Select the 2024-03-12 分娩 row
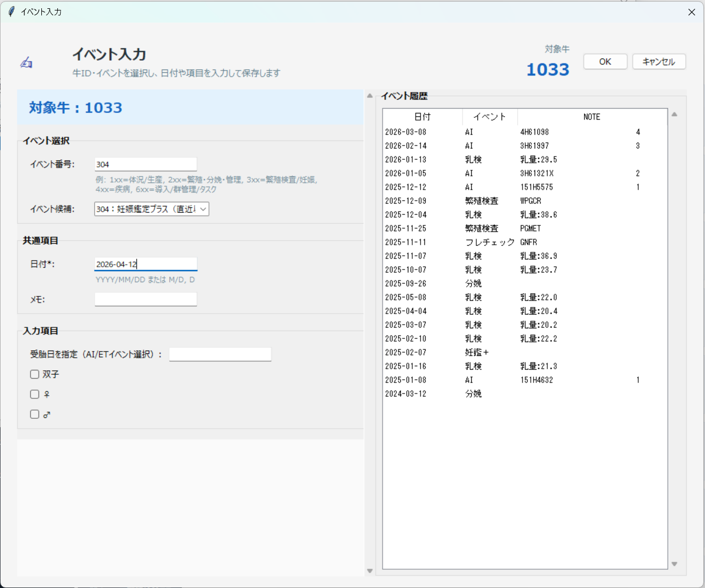Screen dimensions: 705x588 [x=525, y=394]
